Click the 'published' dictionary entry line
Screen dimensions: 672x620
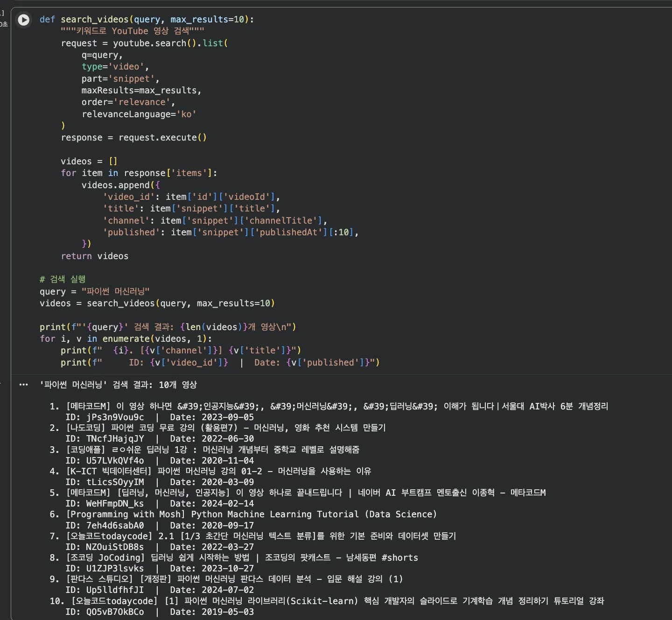coord(231,232)
